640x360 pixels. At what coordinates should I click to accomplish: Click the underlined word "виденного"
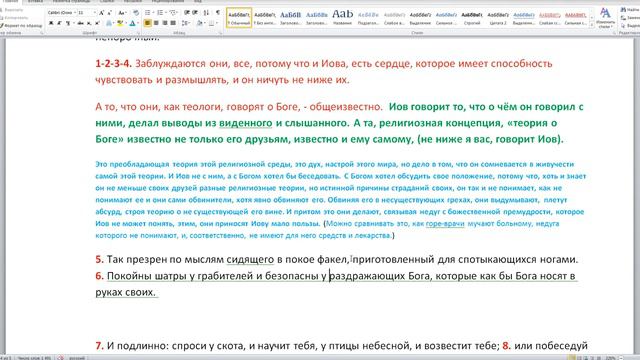coord(245,123)
